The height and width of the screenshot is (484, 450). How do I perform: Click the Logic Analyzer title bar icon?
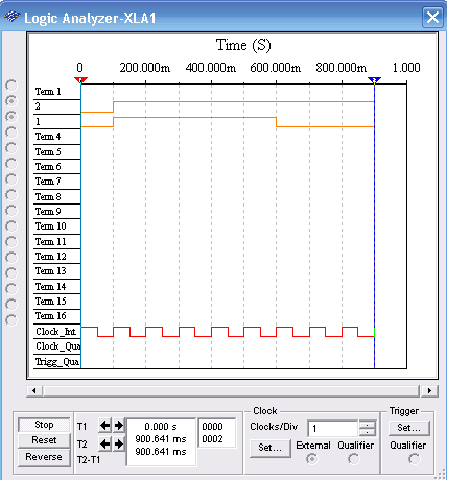(12, 17)
